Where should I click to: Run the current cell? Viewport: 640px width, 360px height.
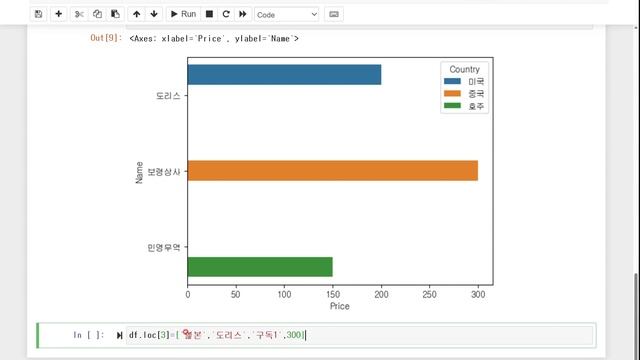[183, 14]
